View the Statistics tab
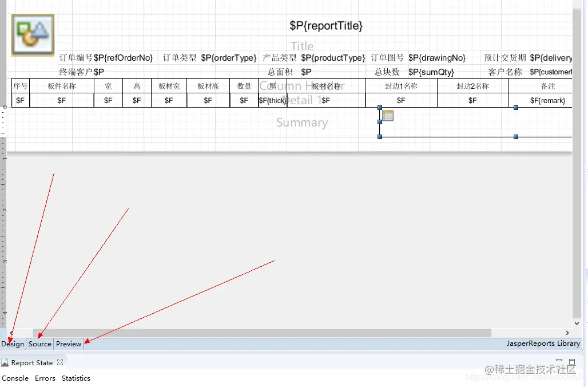The image size is (588, 387). click(76, 378)
